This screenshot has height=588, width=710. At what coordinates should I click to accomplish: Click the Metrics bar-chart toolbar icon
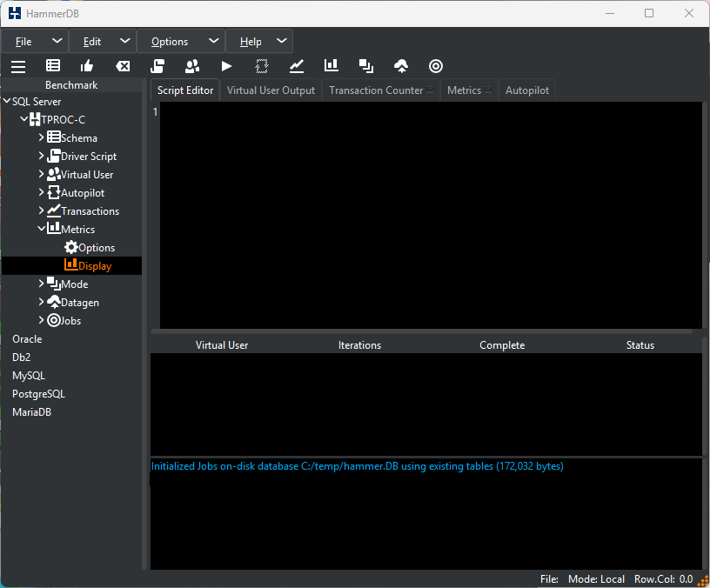332,66
